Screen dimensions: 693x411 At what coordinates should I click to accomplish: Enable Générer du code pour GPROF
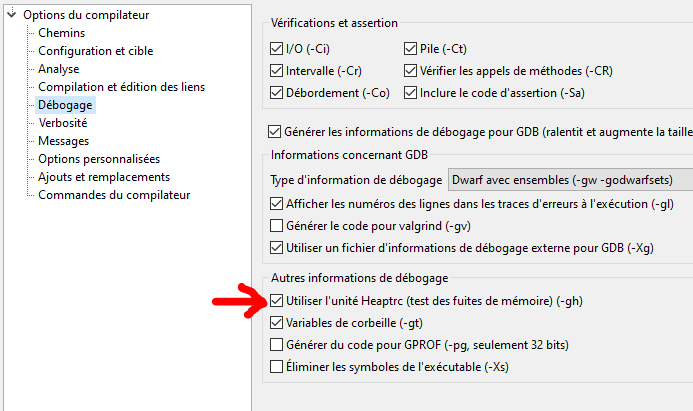click(x=277, y=345)
